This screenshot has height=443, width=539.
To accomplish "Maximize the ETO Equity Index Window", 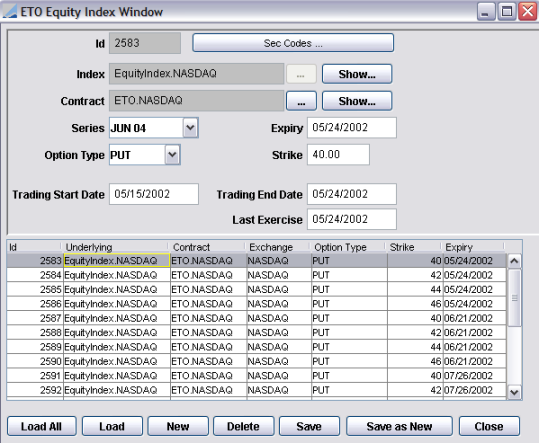I will coord(507,12).
